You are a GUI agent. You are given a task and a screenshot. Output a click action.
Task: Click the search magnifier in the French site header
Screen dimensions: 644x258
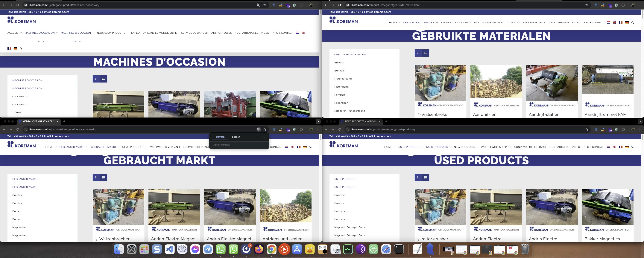point(21,48)
